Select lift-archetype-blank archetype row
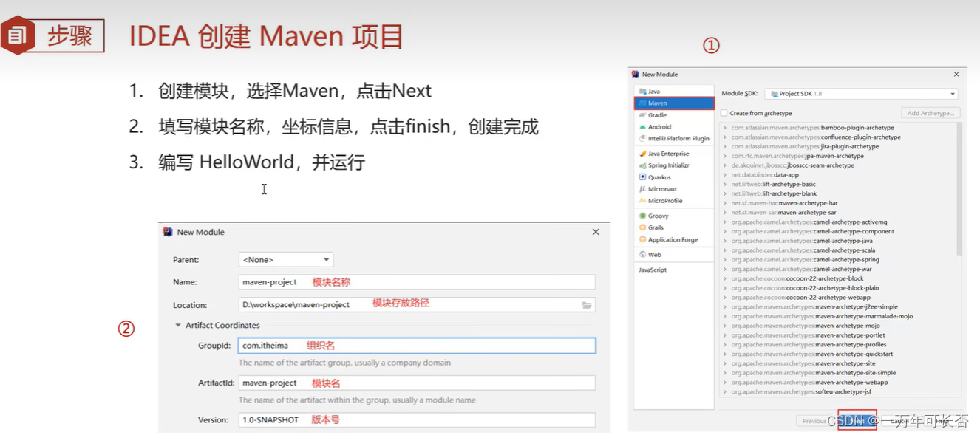Image resolution: width=980 pixels, height=435 pixels. point(838,193)
